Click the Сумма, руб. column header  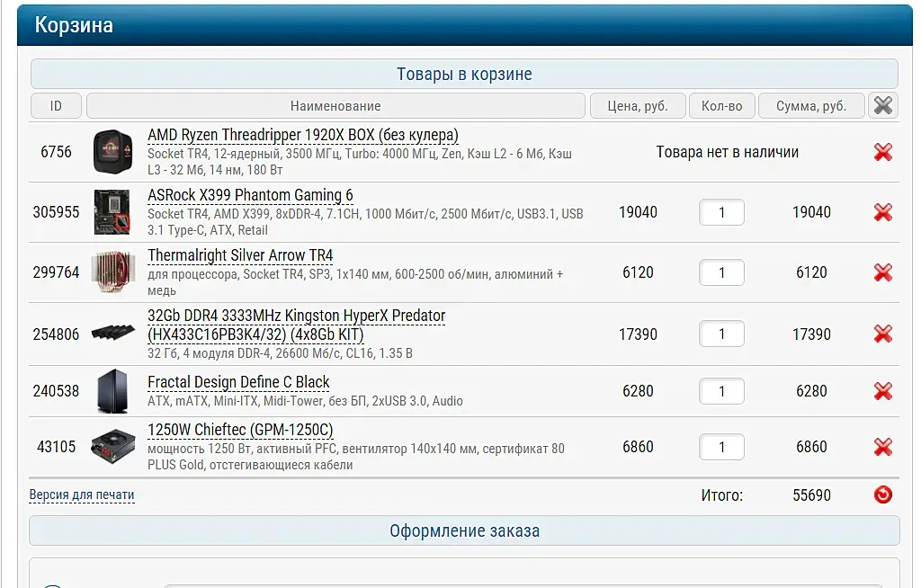click(x=811, y=106)
